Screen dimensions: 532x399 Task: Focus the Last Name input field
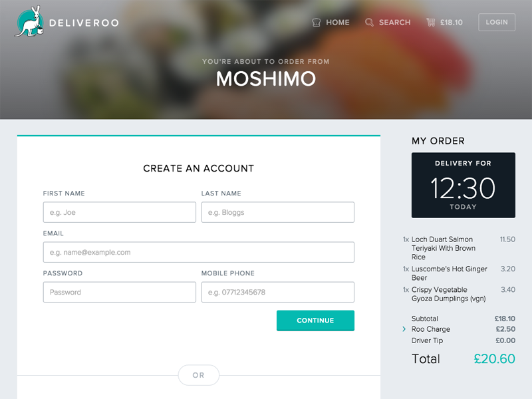(277, 212)
